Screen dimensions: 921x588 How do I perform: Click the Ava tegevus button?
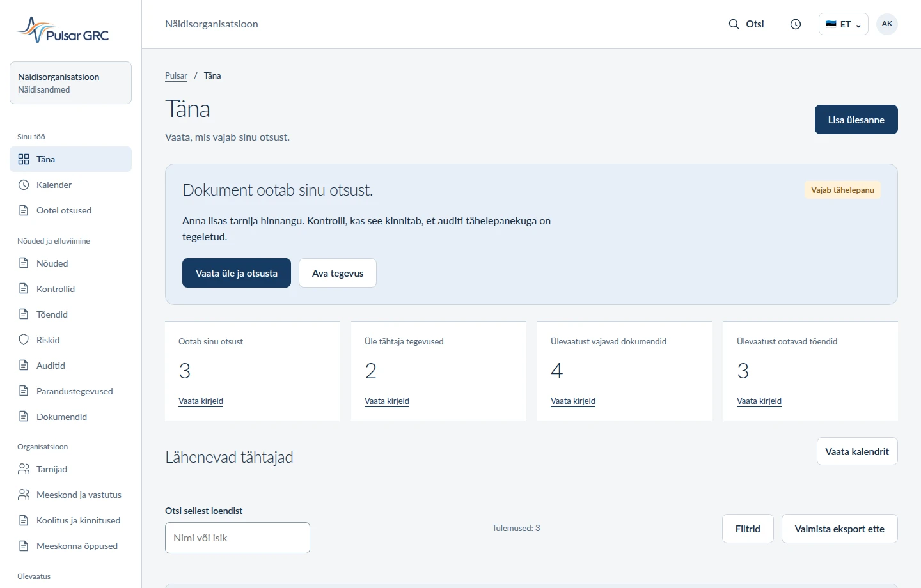pos(338,273)
